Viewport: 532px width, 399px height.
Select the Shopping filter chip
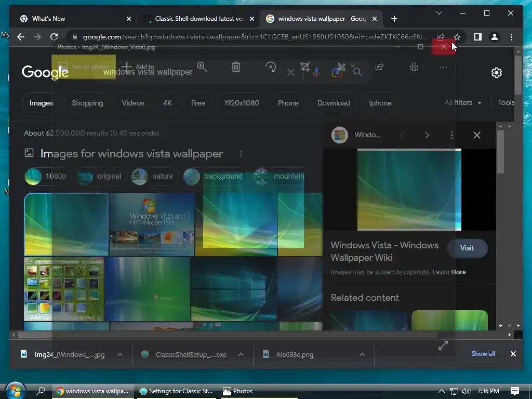[87, 103]
